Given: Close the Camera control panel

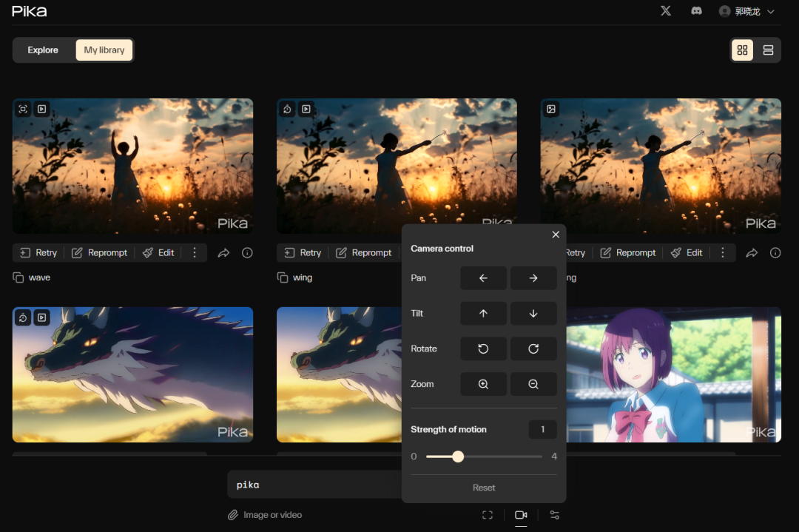Looking at the screenshot, I should [556, 235].
